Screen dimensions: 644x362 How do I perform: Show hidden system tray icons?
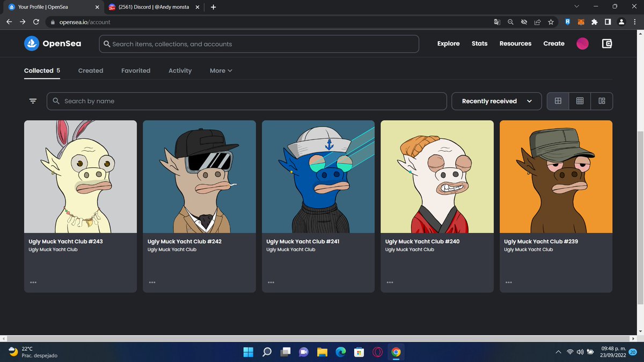click(558, 352)
